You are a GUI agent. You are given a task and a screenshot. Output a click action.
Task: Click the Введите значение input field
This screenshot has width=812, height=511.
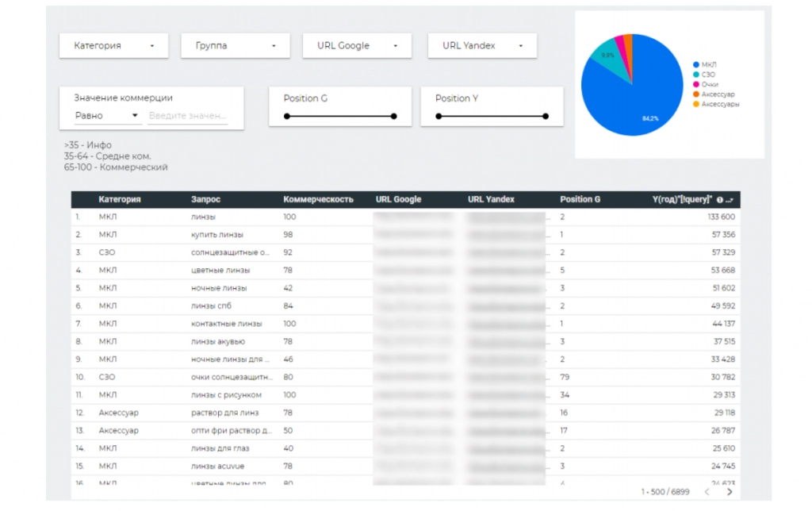187,116
